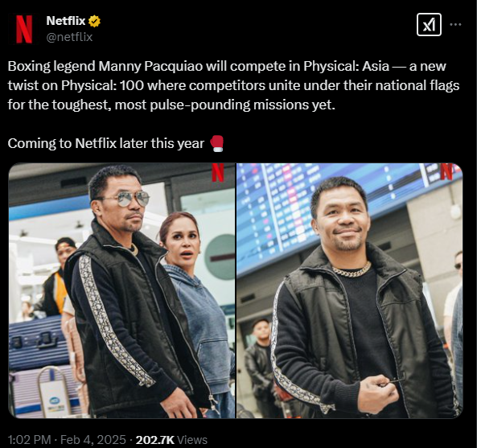The image size is (477, 448).
Task: Open the three-dot more options menu
Action: pyautogui.click(x=455, y=25)
